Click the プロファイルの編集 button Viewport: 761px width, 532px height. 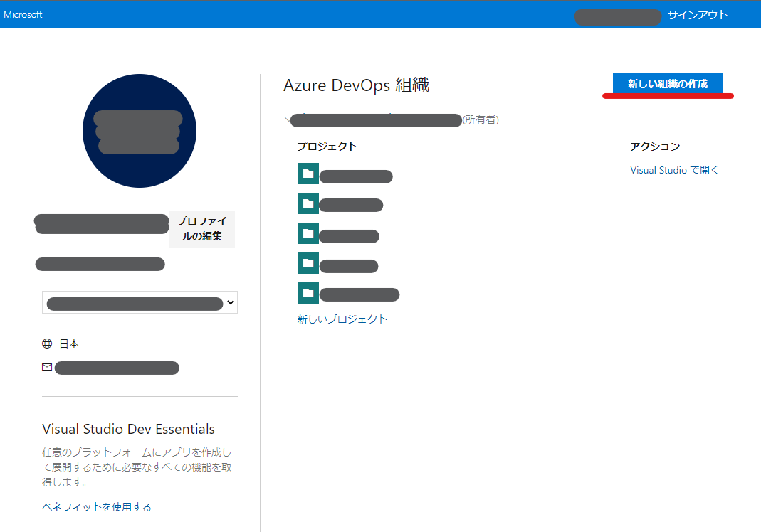[201, 229]
